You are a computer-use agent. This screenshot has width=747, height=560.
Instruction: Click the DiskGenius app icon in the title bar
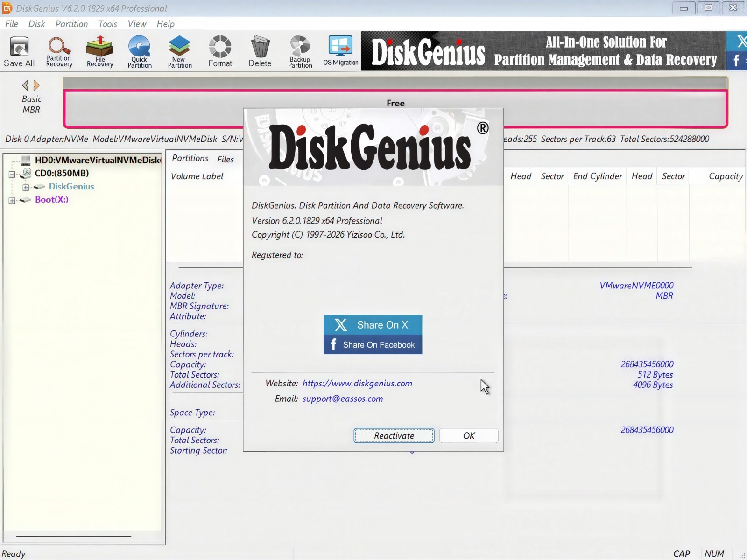pos(7,8)
